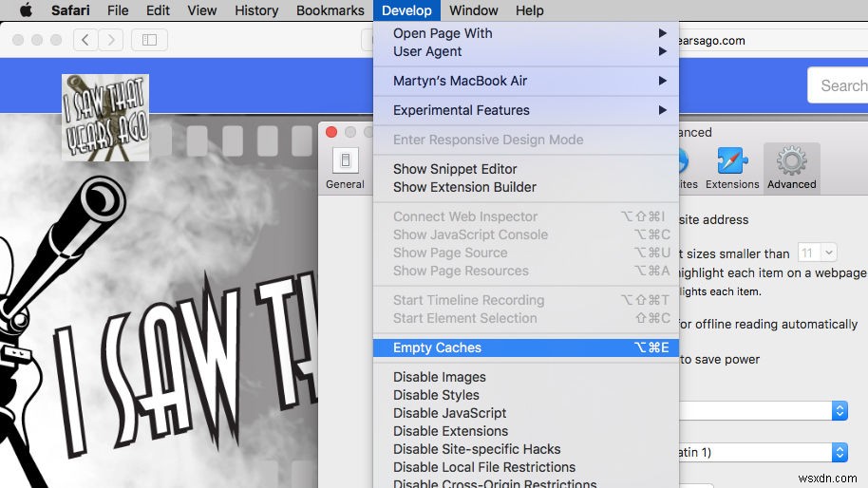Choose Disable JavaScript
Image resolution: width=868 pixels, height=488 pixels.
(x=526, y=413)
